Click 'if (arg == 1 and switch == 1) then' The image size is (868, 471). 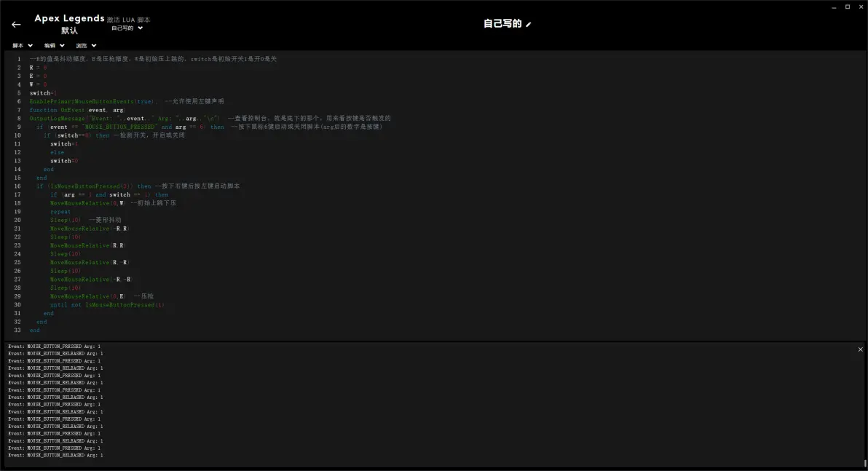click(109, 194)
